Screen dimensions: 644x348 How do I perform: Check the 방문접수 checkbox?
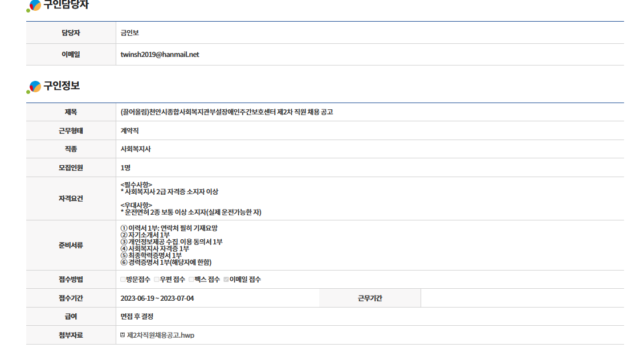point(123,280)
